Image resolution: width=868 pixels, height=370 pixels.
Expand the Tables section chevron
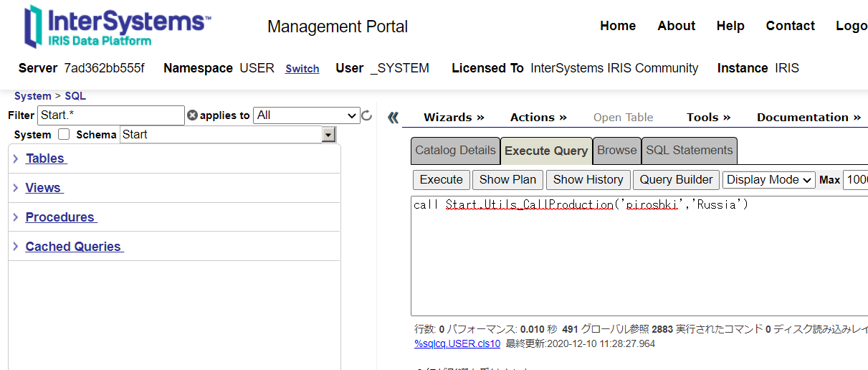pos(15,158)
